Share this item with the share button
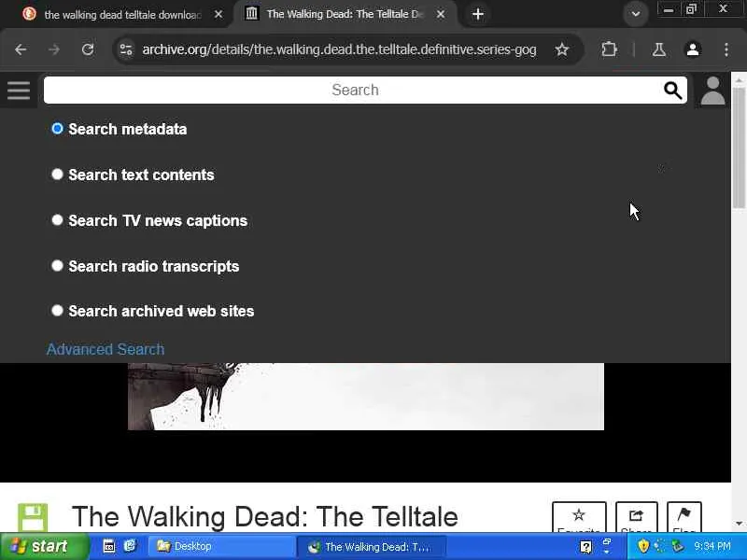Screen dimensions: 747x560 click(637, 517)
